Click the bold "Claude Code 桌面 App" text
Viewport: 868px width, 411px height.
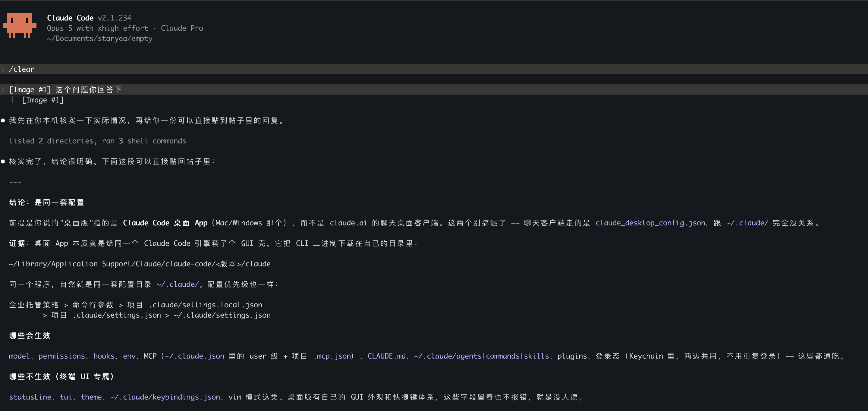[x=165, y=223]
